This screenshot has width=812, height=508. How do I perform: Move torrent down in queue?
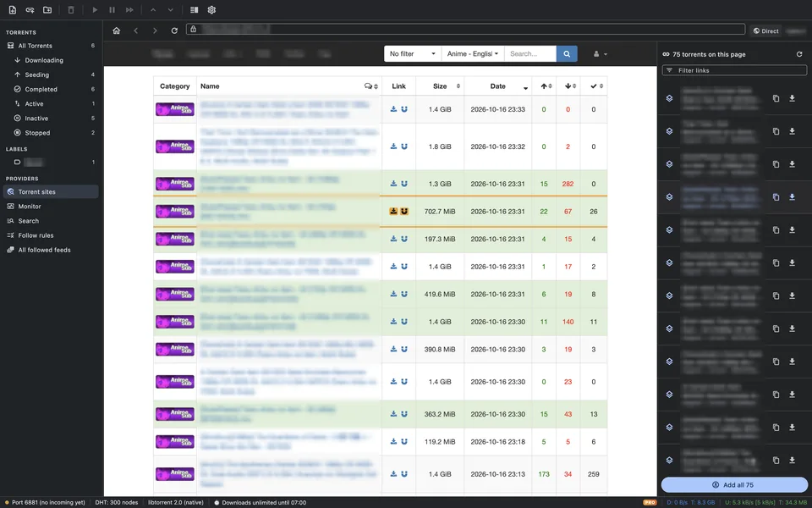pos(170,10)
